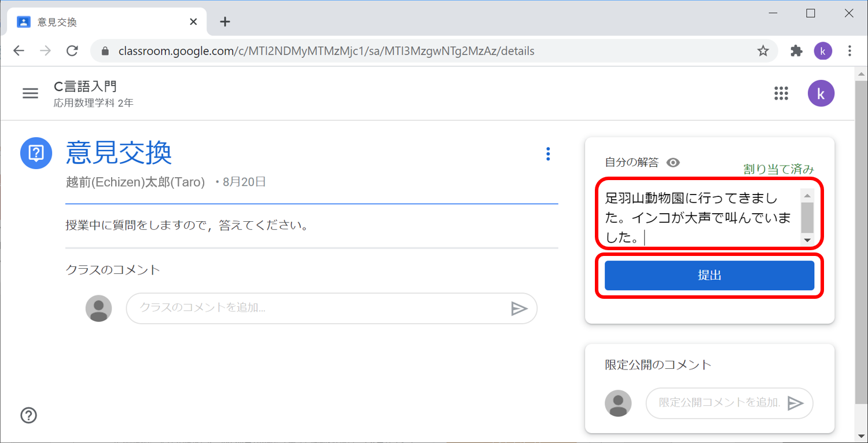
Task: Select the 意見交換 browser tab
Action: (107, 22)
